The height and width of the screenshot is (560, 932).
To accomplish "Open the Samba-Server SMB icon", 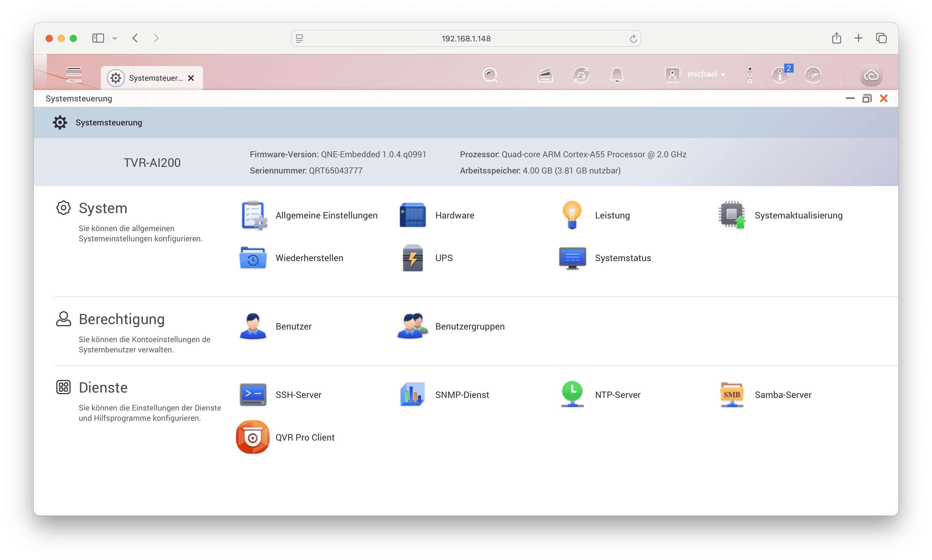I will 731,395.
